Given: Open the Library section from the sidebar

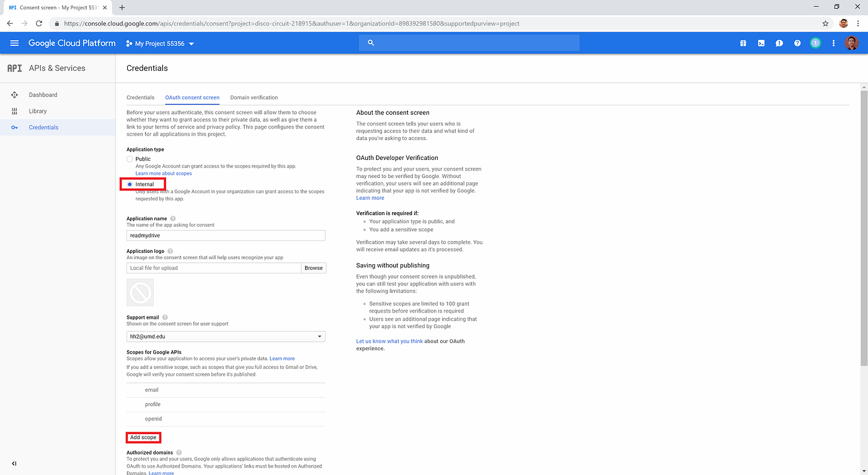Looking at the screenshot, I should (x=38, y=110).
